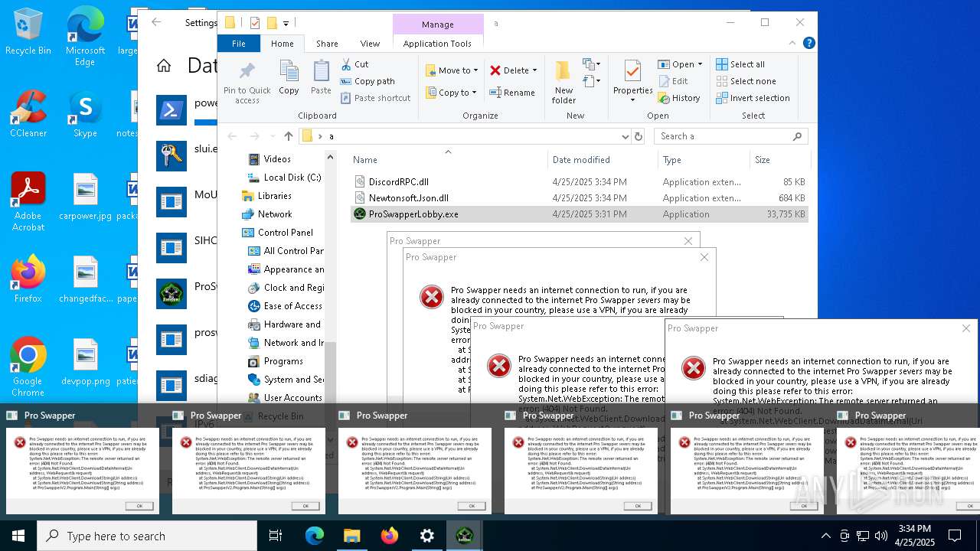Open notification center icon
This screenshot has width=980, height=551.
[x=955, y=536]
